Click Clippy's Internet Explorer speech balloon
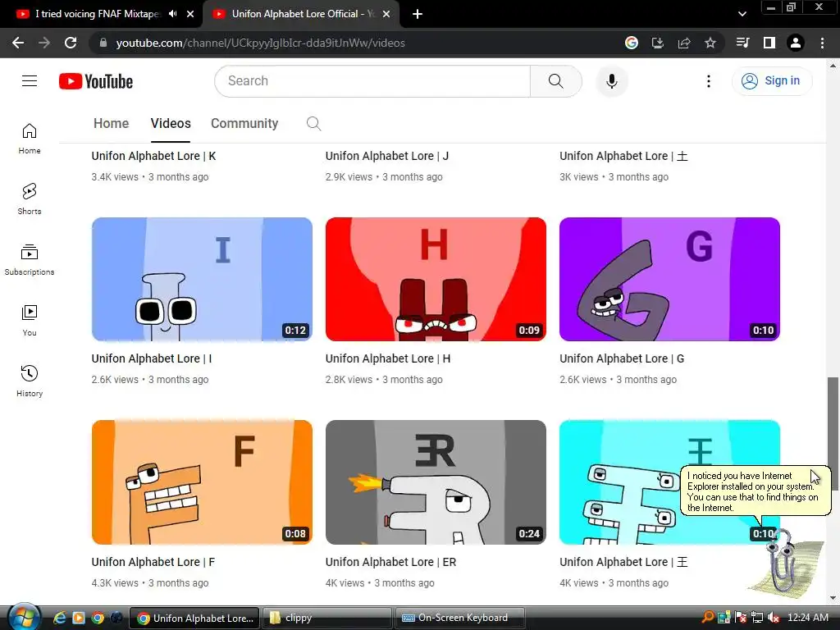 (756, 491)
